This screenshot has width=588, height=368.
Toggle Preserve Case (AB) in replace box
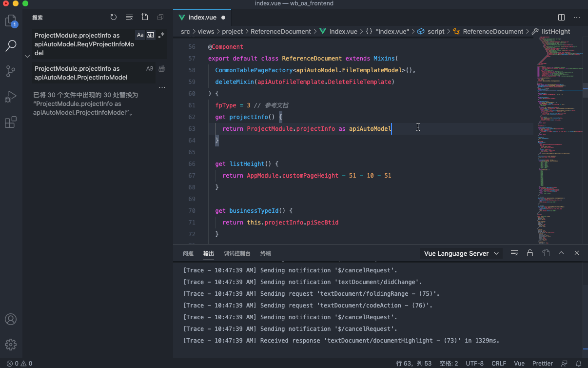(x=150, y=69)
